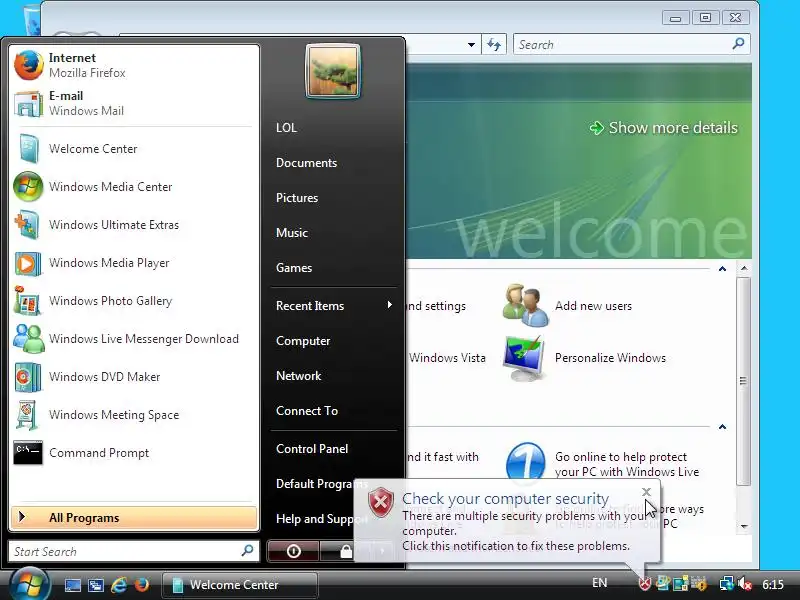800x600 pixels.
Task: Click the refresh button beside address bar
Action: pyautogui.click(x=494, y=45)
